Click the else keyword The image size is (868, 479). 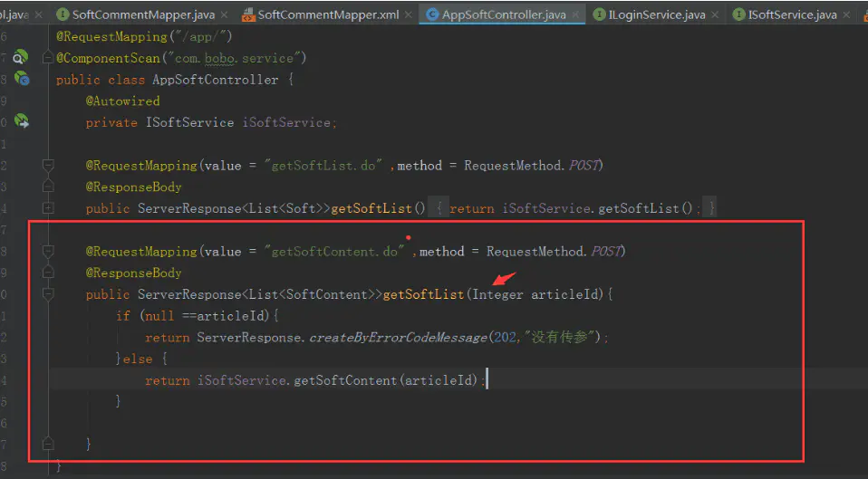point(138,359)
